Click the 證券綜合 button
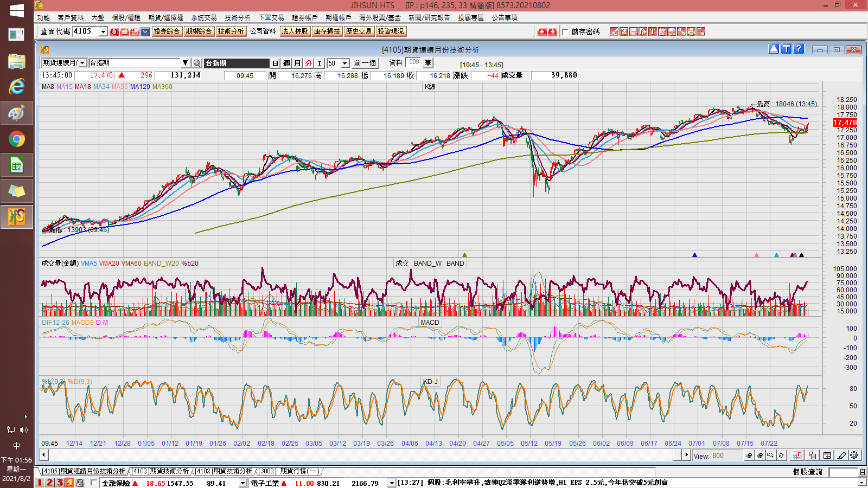Screen dimensions: 868x488 click(x=167, y=31)
